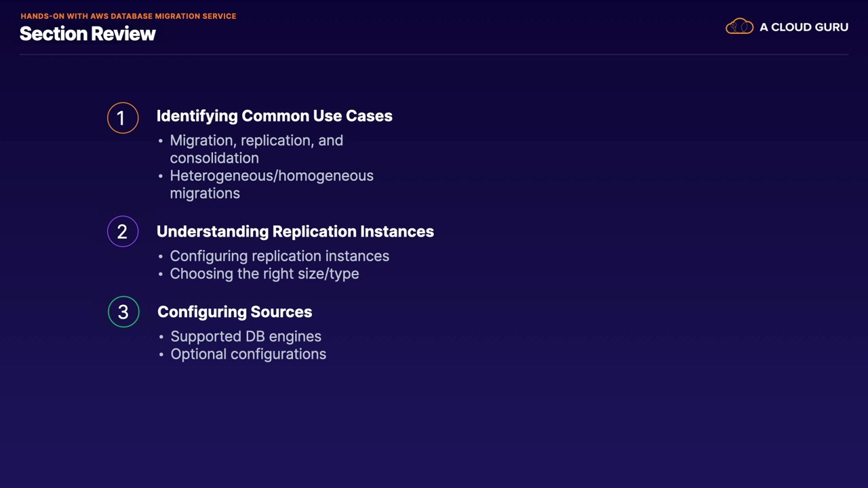Click the "Configuring Sources" heading

[x=235, y=312]
